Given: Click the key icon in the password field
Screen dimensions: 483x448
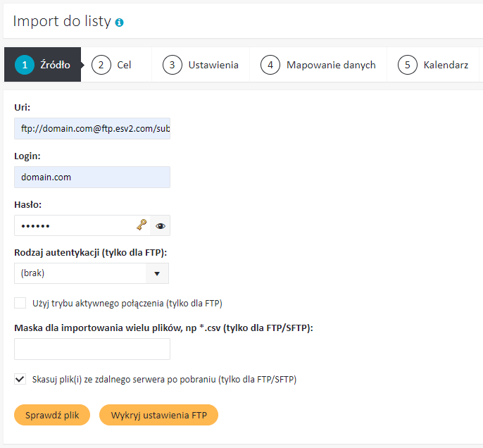Looking at the screenshot, I should 142,225.
